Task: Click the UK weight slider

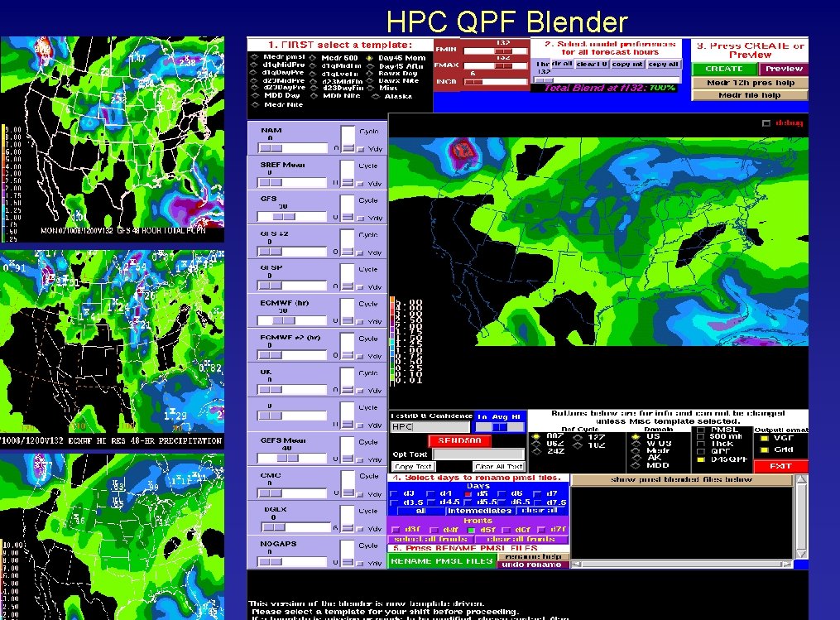Action: 292,390
